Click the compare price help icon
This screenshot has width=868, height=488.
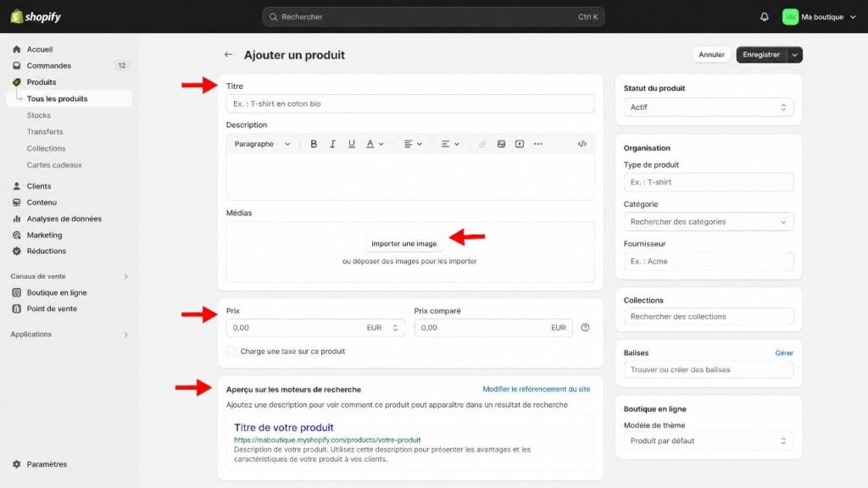pyautogui.click(x=585, y=328)
